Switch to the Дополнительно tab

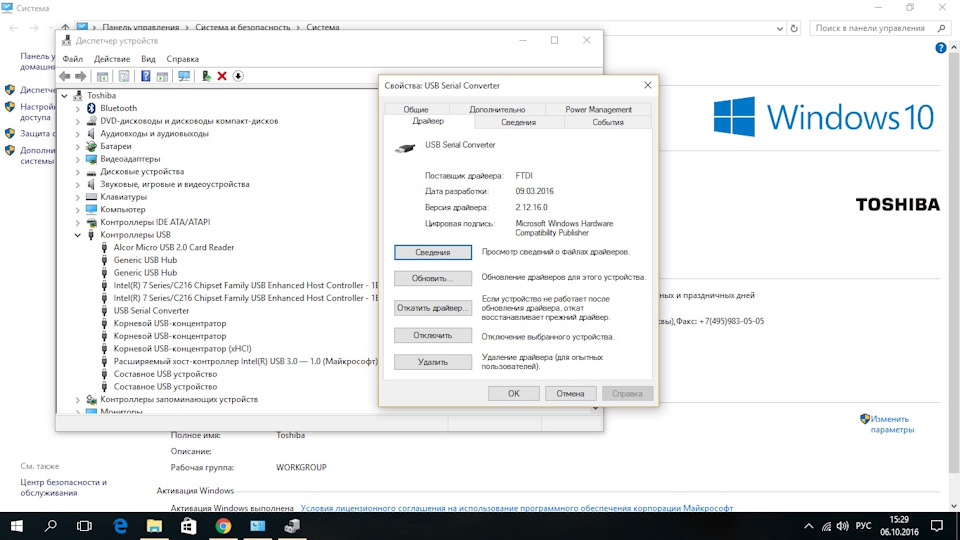(497, 109)
